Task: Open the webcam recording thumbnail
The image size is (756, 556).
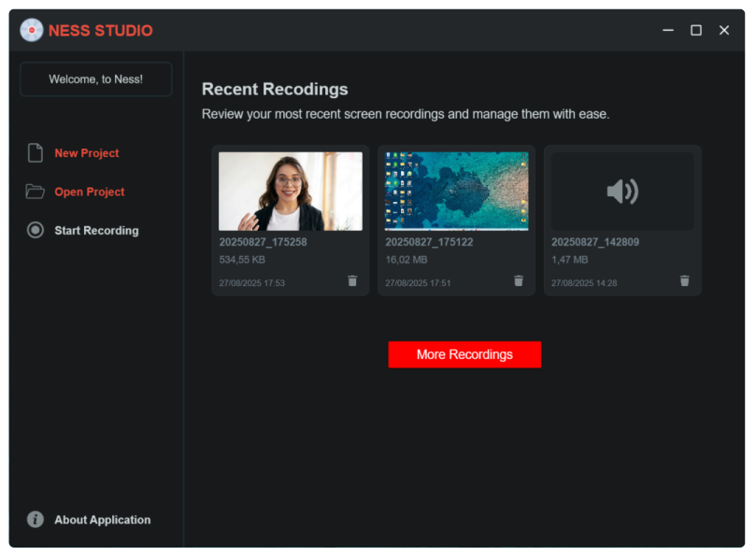Action: tap(290, 190)
